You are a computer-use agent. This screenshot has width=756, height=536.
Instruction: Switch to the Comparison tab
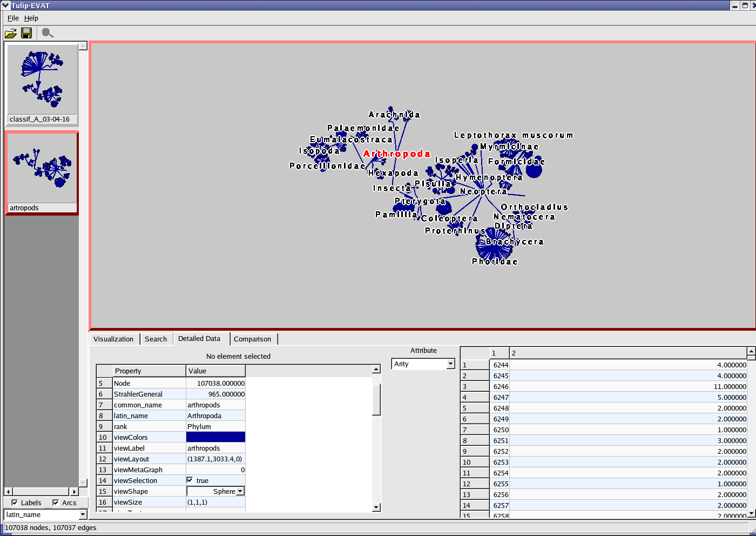pos(252,339)
